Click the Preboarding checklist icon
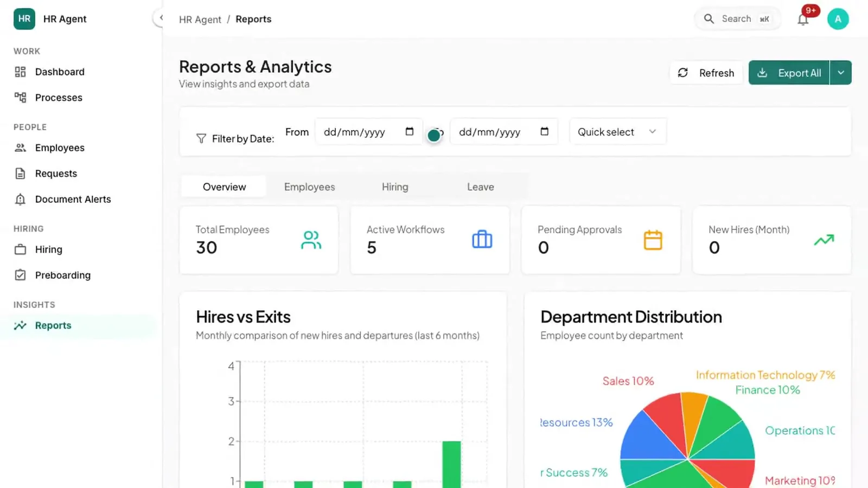Viewport: 868px width, 488px height. (x=20, y=275)
